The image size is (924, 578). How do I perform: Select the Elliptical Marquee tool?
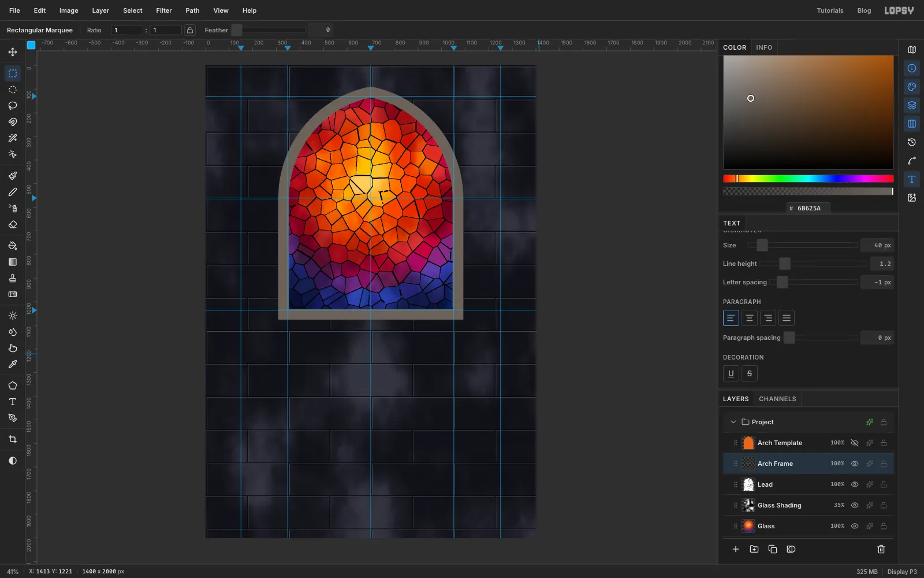[13, 90]
